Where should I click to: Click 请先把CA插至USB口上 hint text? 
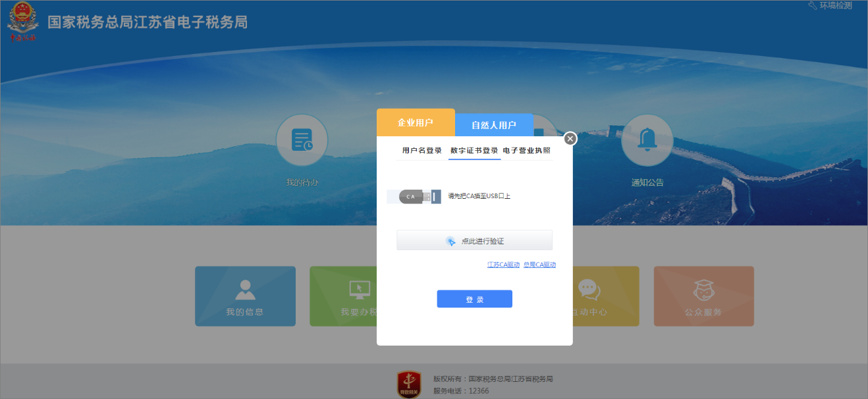479,196
